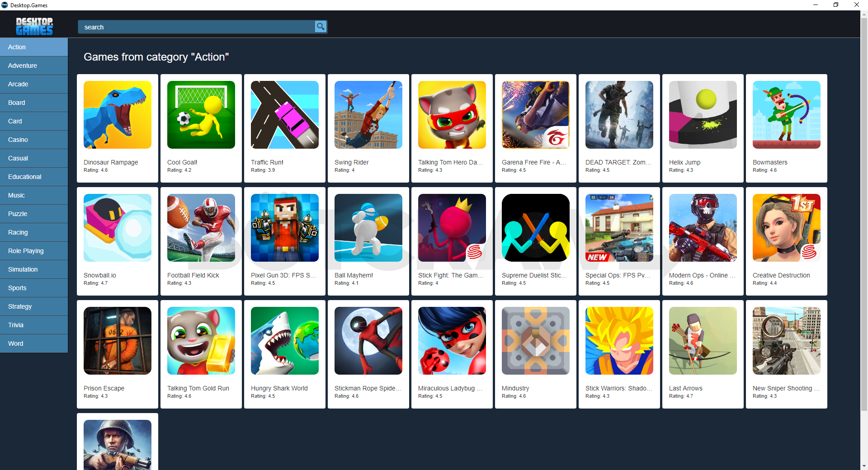Click the vertical scrollbar thumb

864,214
